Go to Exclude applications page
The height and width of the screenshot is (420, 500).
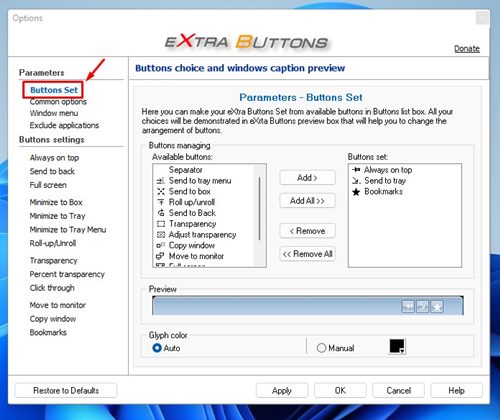(x=64, y=125)
